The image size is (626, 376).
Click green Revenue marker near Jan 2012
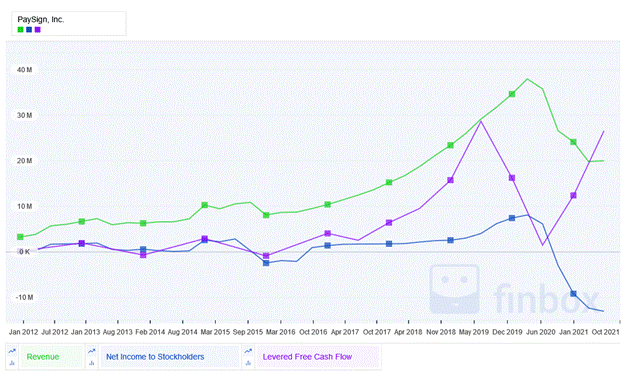[x=20, y=237]
